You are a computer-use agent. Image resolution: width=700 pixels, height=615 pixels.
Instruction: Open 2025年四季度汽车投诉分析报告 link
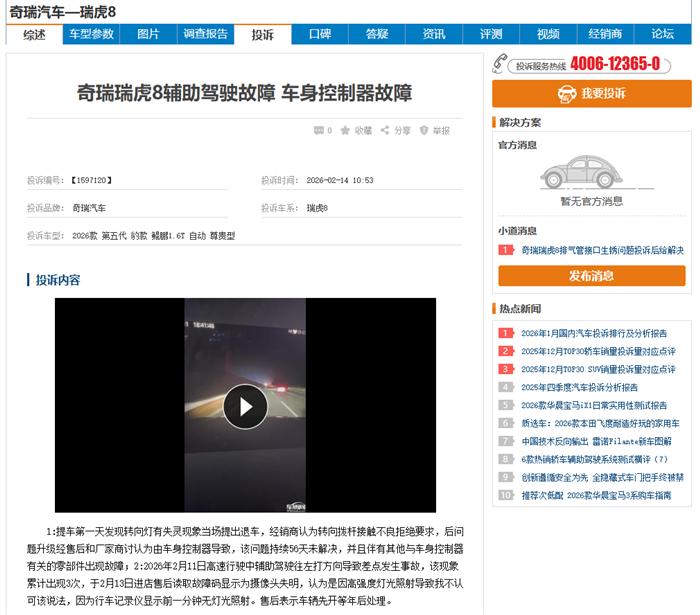tap(579, 387)
